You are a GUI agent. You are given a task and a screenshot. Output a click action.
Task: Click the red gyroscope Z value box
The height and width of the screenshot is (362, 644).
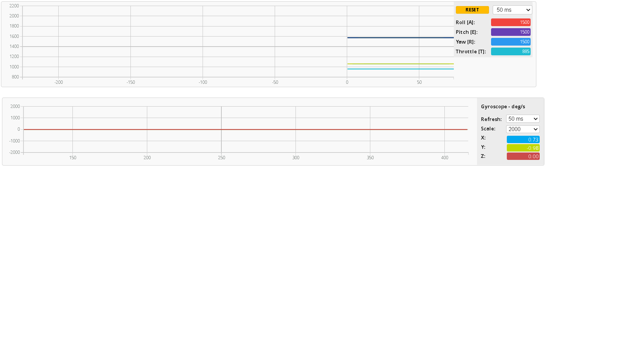[x=523, y=157]
